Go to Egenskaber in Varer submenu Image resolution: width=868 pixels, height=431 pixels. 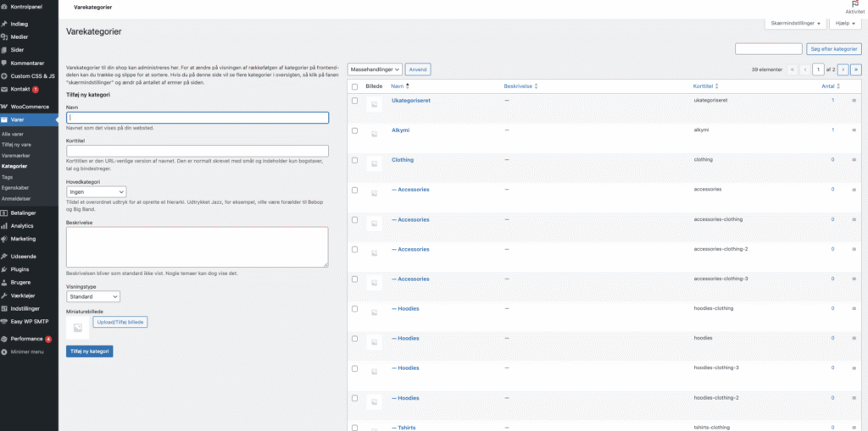[x=14, y=189]
